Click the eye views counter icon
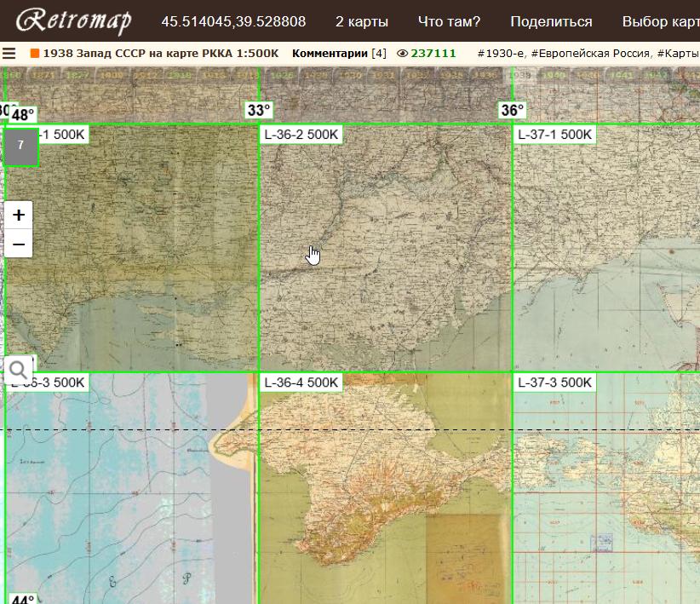The height and width of the screenshot is (604, 700). coord(403,53)
